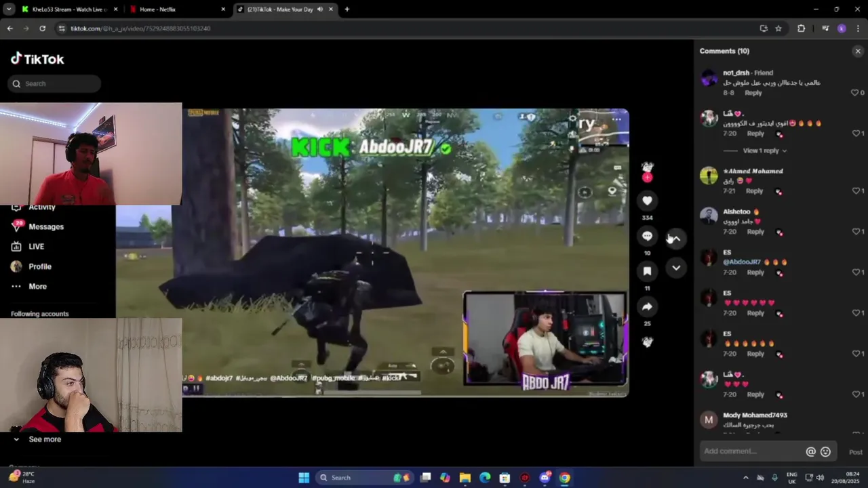
Task: Reply to Ahmed Mohamed's comment
Action: click(754, 191)
